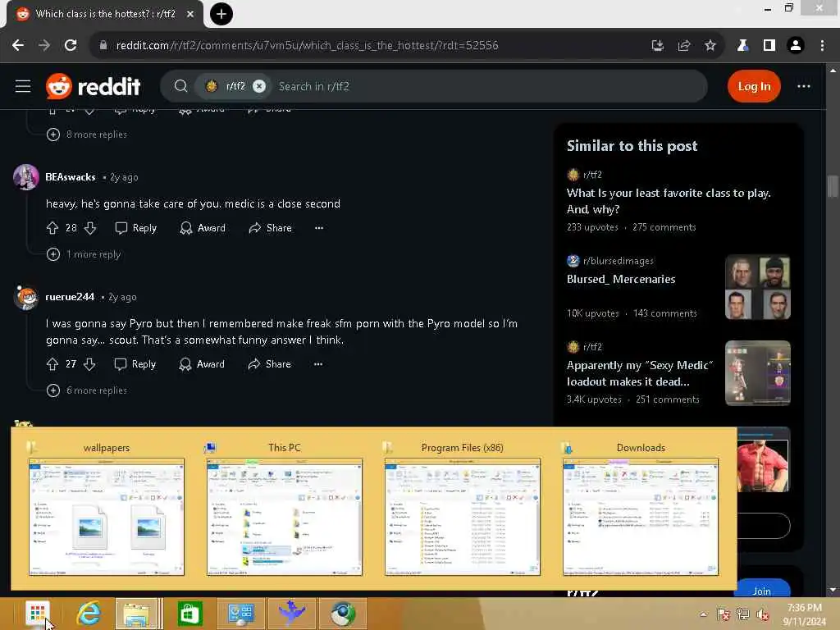
Task: Toggle the browser side panel icon
Action: click(x=769, y=46)
